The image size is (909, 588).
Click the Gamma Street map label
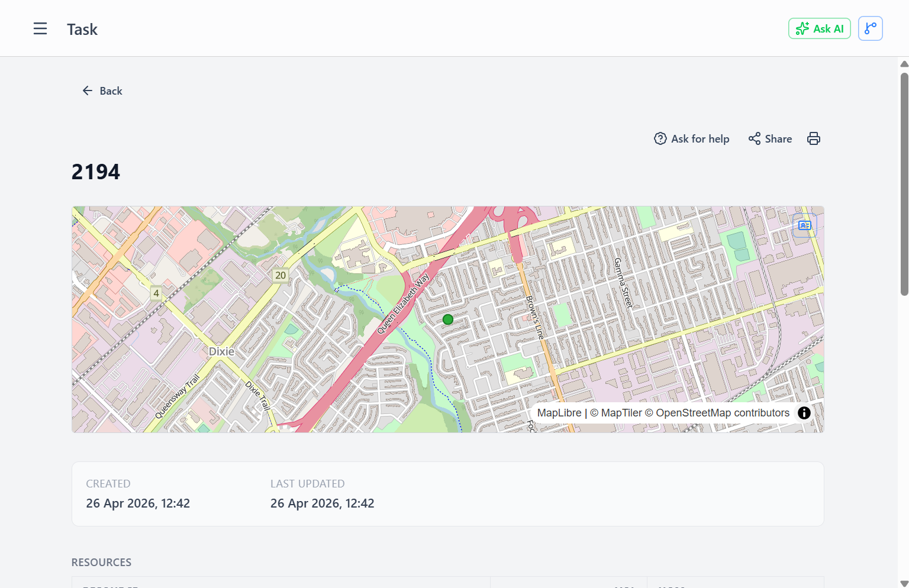pyautogui.click(x=623, y=283)
